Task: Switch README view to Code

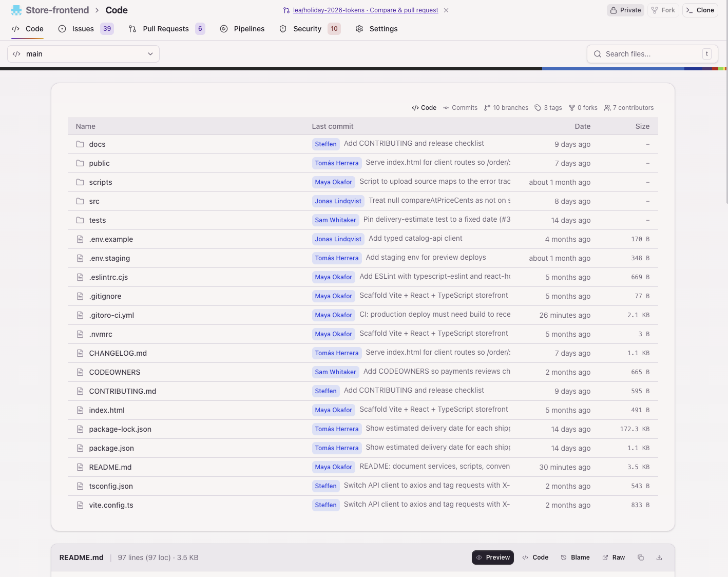Action: click(x=535, y=557)
